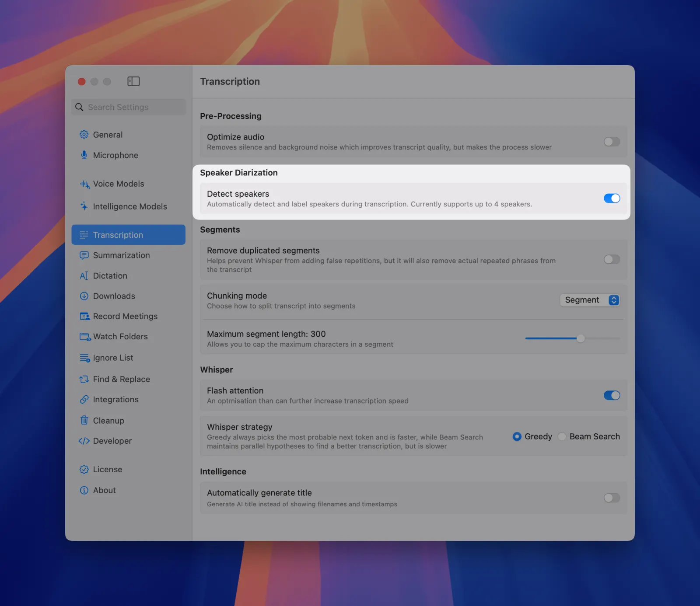This screenshot has height=606, width=700.
Task: Close the settings window
Action: tap(81, 82)
